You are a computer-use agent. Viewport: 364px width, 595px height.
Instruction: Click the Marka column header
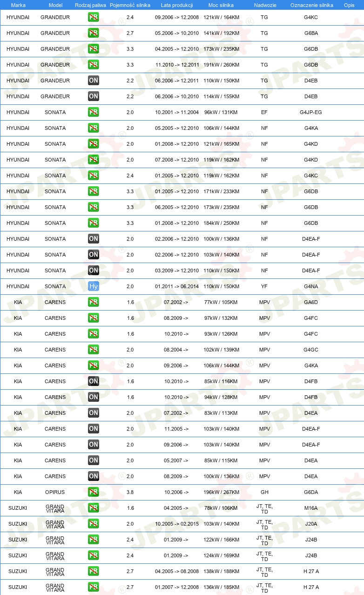click(18, 5)
